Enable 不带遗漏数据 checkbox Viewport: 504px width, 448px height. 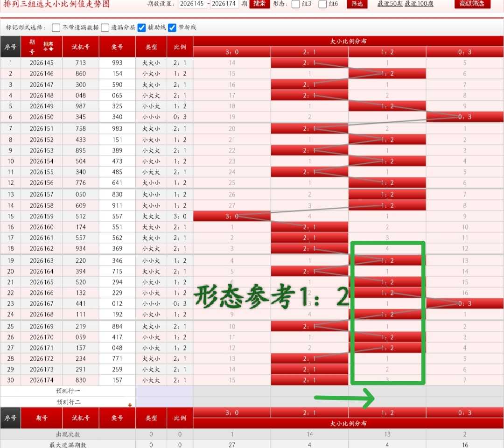tap(56, 28)
